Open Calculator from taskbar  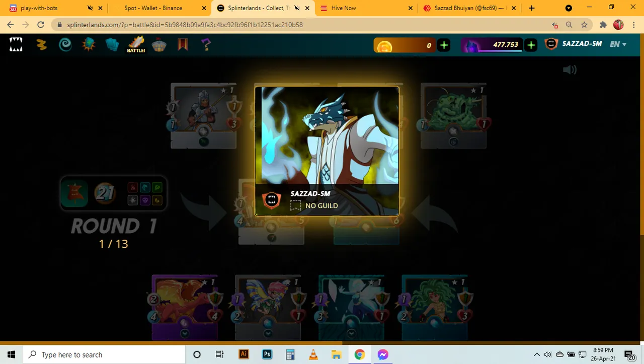tap(290, 354)
